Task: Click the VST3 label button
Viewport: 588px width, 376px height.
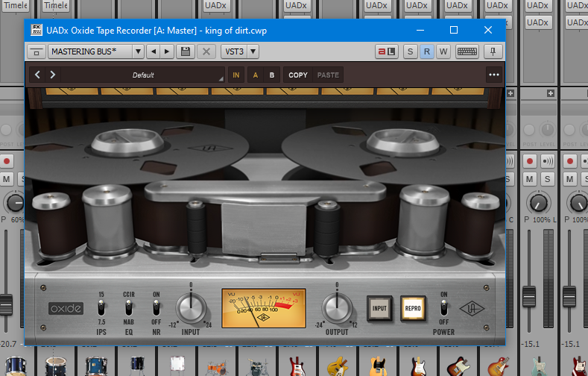Action: (234, 51)
